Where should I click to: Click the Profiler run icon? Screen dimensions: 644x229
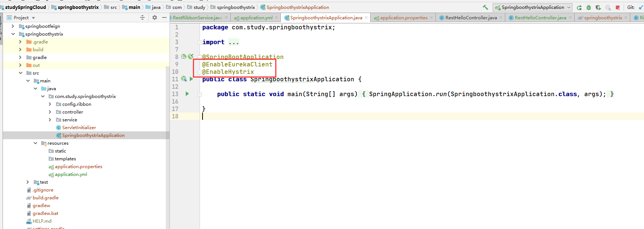tap(608, 7)
